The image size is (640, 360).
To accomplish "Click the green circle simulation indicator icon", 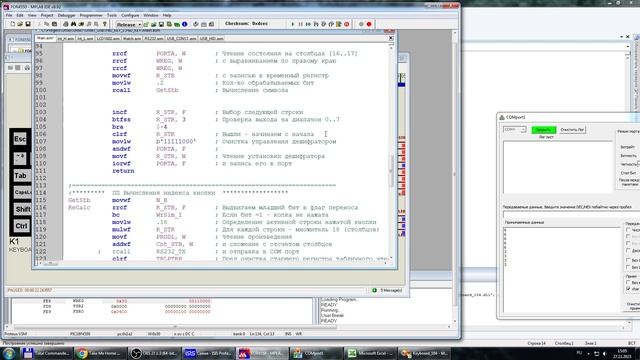I will [361, 24].
